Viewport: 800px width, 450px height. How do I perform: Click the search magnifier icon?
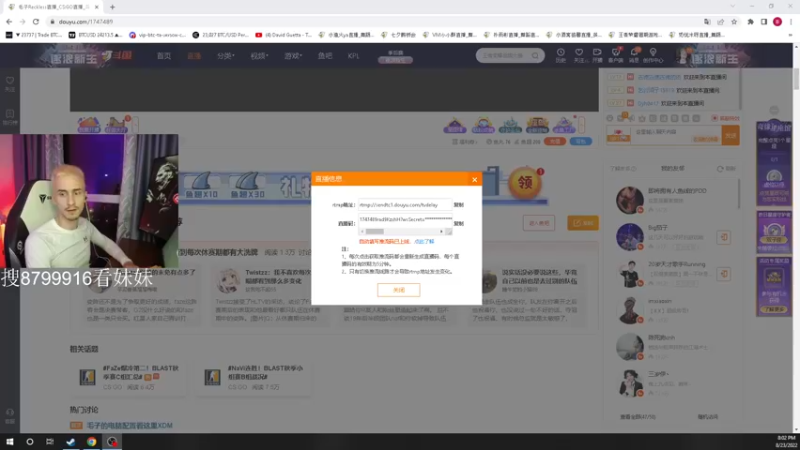coord(535,56)
